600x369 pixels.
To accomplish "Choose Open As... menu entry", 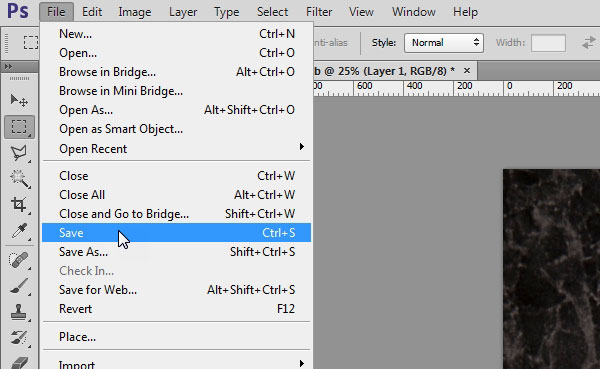I will (x=176, y=110).
